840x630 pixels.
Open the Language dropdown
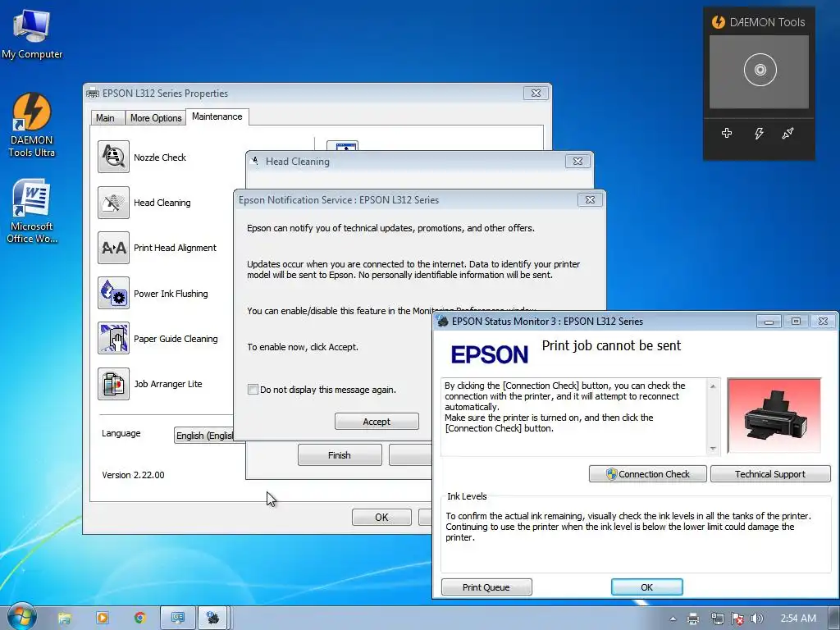click(204, 436)
